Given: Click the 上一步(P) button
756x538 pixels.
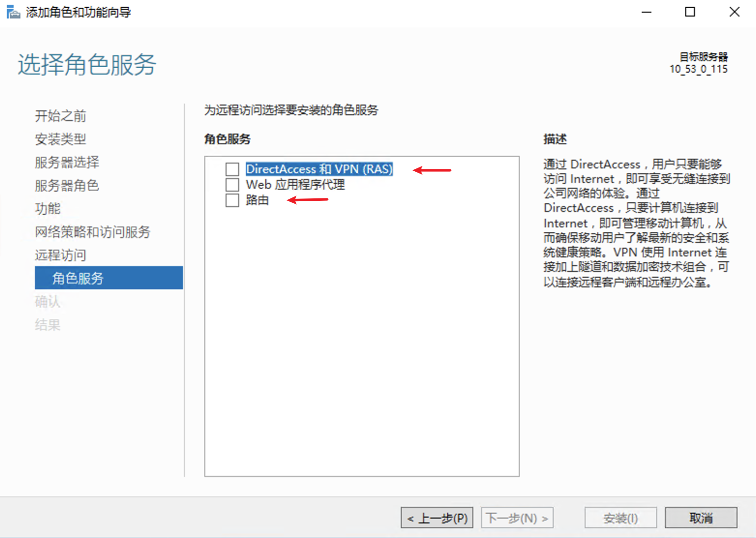Looking at the screenshot, I should pos(437,517).
